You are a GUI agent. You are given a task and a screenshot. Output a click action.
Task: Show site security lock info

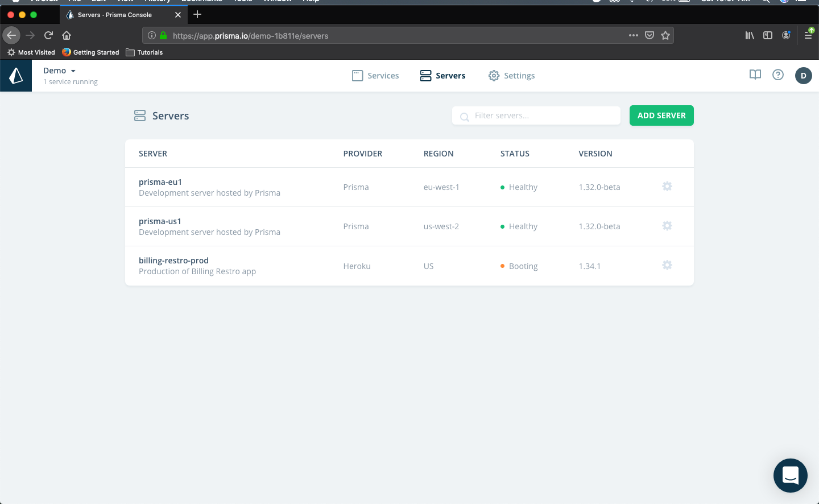(163, 35)
